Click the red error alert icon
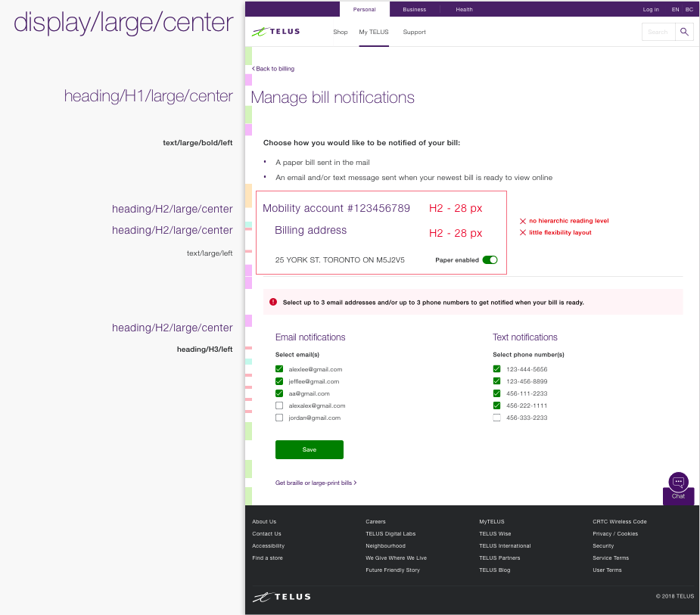700x615 pixels. [272, 302]
